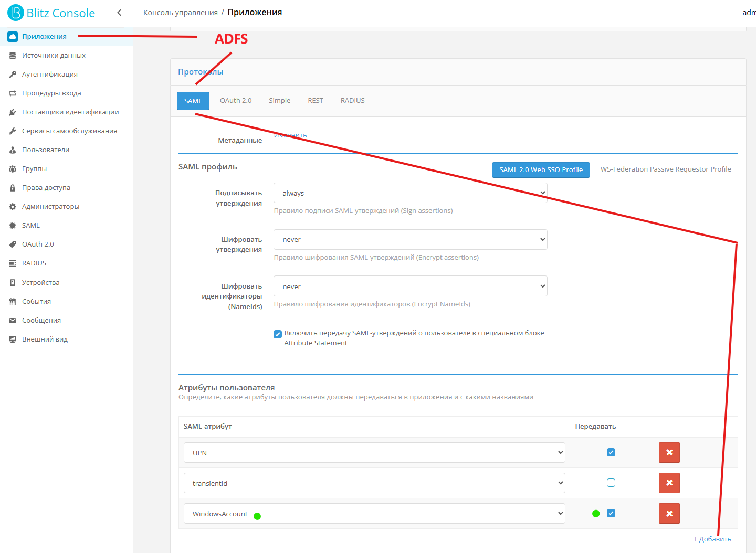
Task: Click the tag icon for OAuth 2.0
Action: point(13,244)
